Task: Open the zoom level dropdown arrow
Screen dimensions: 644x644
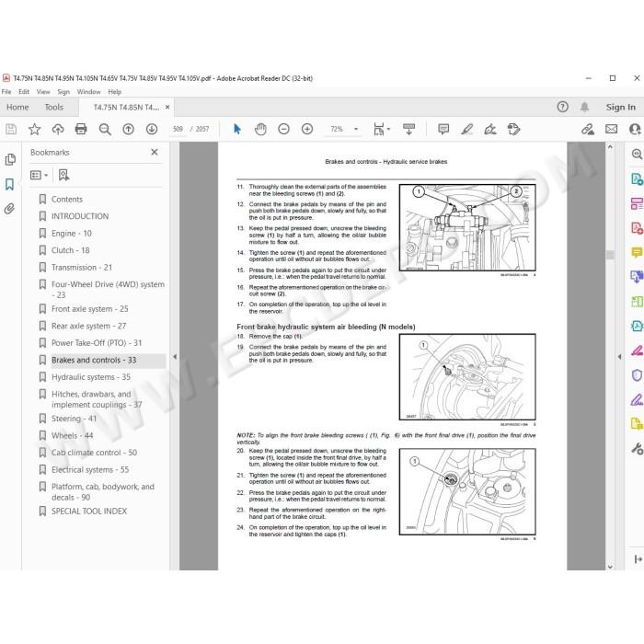Action: coord(356,130)
